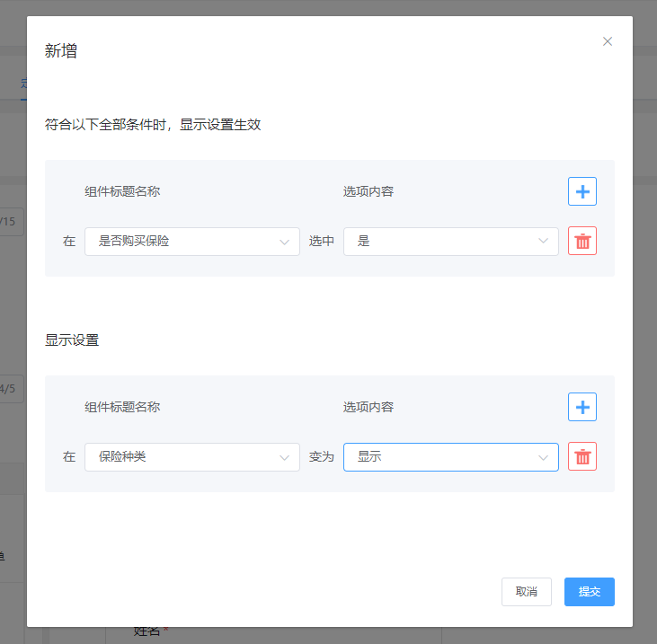Submit the rule with the 提交 button
This screenshot has height=644, width=657.
point(590,592)
